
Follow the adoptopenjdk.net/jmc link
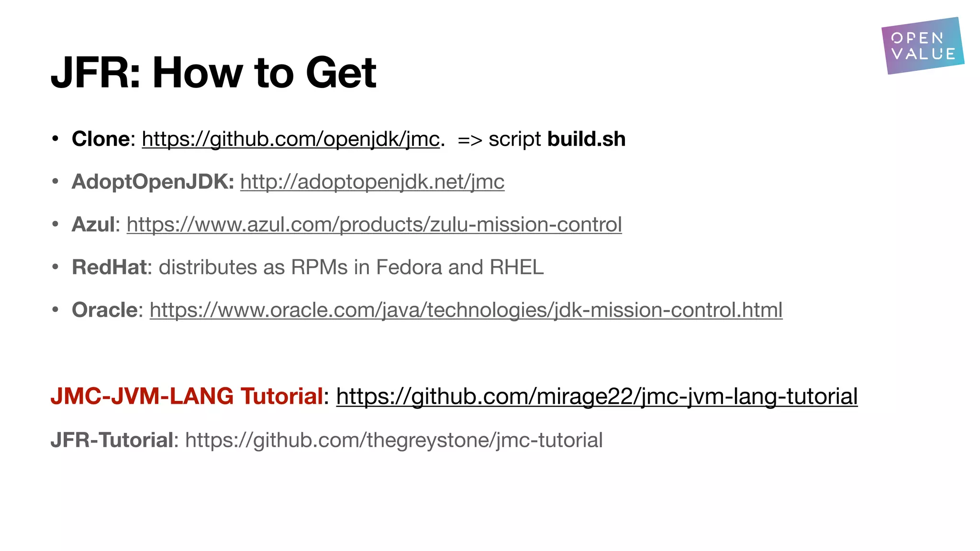pyautogui.click(x=372, y=182)
